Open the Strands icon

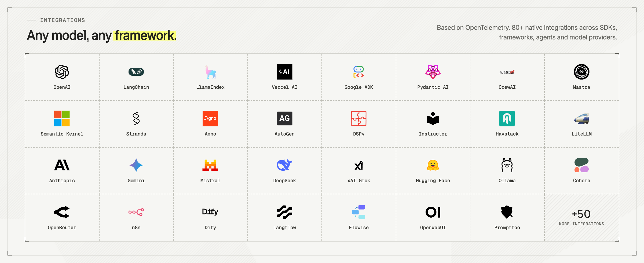click(x=136, y=118)
